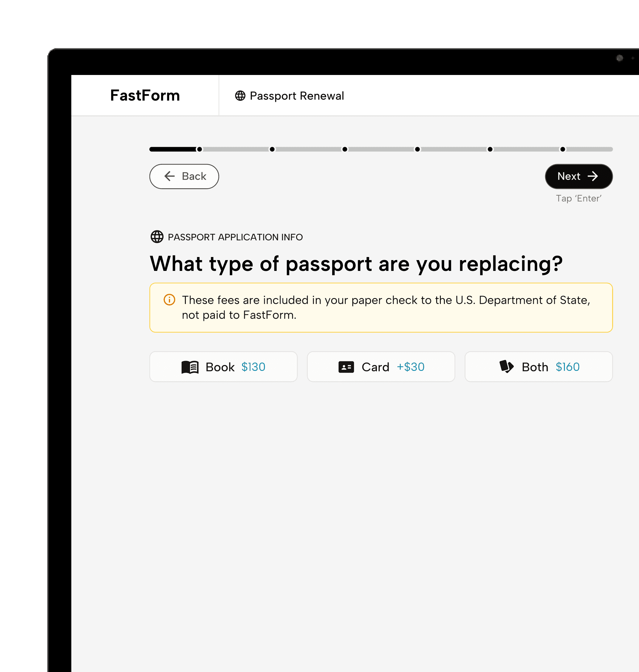Click the last dot on the progress bar
639x672 pixels.
tap(562, 149)
